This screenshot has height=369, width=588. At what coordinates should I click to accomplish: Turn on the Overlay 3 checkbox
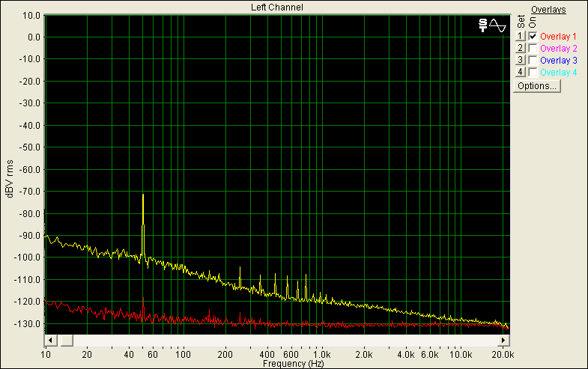tap(533, 60)
